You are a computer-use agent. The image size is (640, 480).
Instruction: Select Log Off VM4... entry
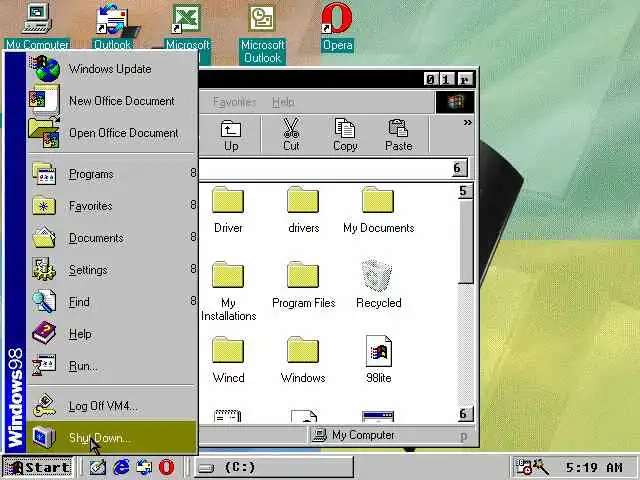pos(111,406)
